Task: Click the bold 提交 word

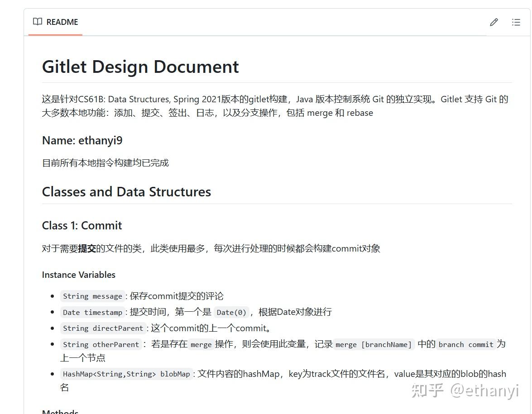Action: click(x=87, y=248)
